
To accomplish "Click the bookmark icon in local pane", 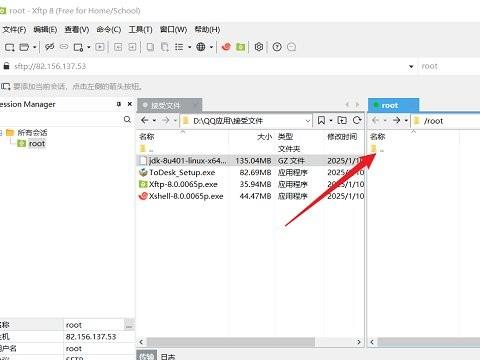I will [x=321, y=120].
